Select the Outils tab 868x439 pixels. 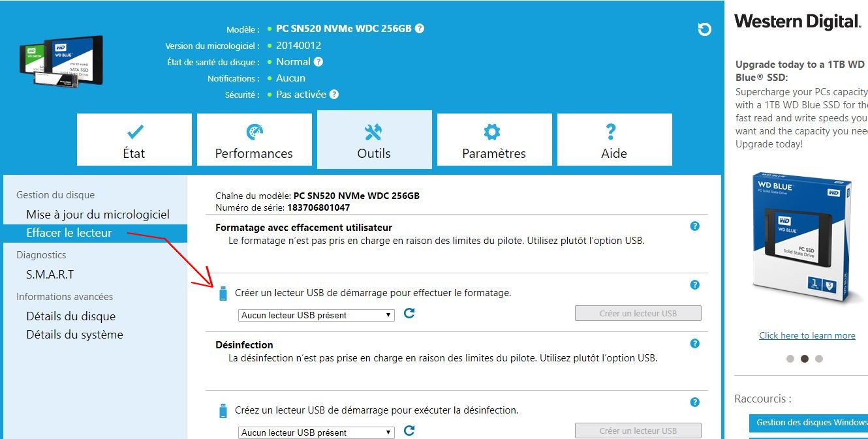[375, 140]
